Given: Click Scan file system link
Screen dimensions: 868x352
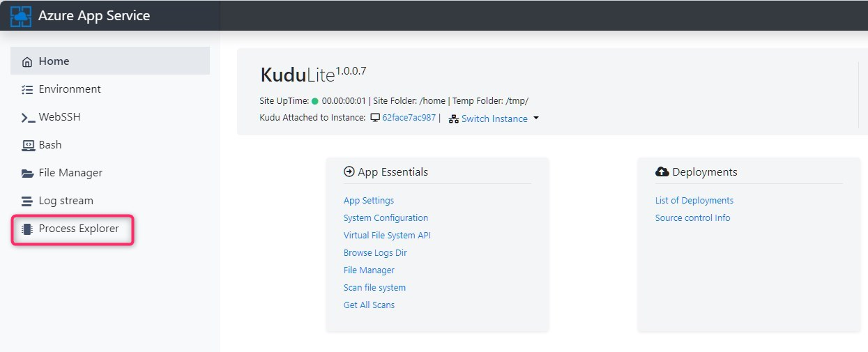Looking at the screenshot, I should [x=374, y=288].
